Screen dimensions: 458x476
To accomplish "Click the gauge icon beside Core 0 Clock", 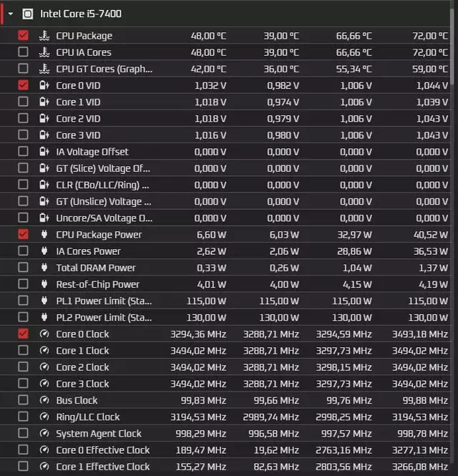I will coord(44,334).
